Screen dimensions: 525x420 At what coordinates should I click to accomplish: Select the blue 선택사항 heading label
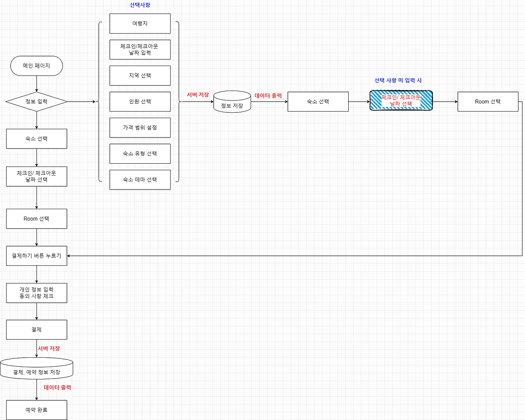tap(140, 5)
